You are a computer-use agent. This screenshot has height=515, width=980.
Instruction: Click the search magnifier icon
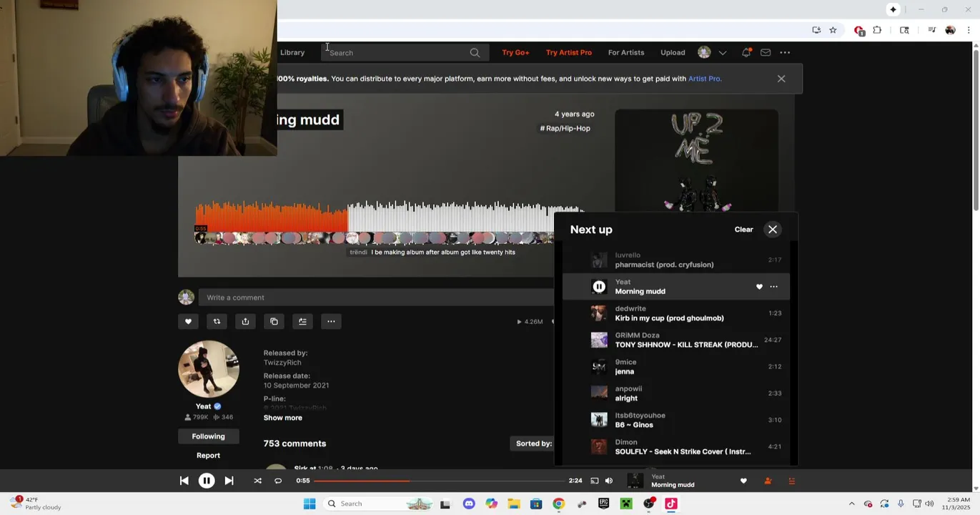point(475,52)
